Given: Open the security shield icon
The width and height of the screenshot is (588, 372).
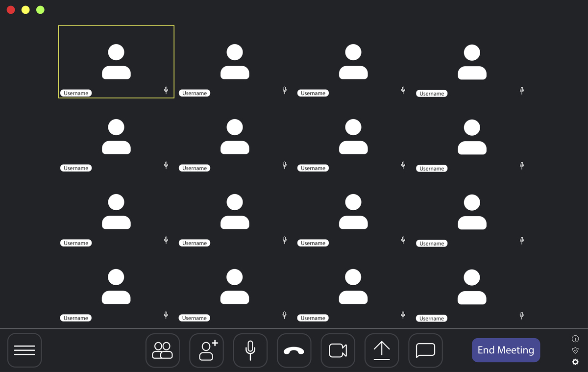Looking at the screenshot, I should (x=575, y=350).
